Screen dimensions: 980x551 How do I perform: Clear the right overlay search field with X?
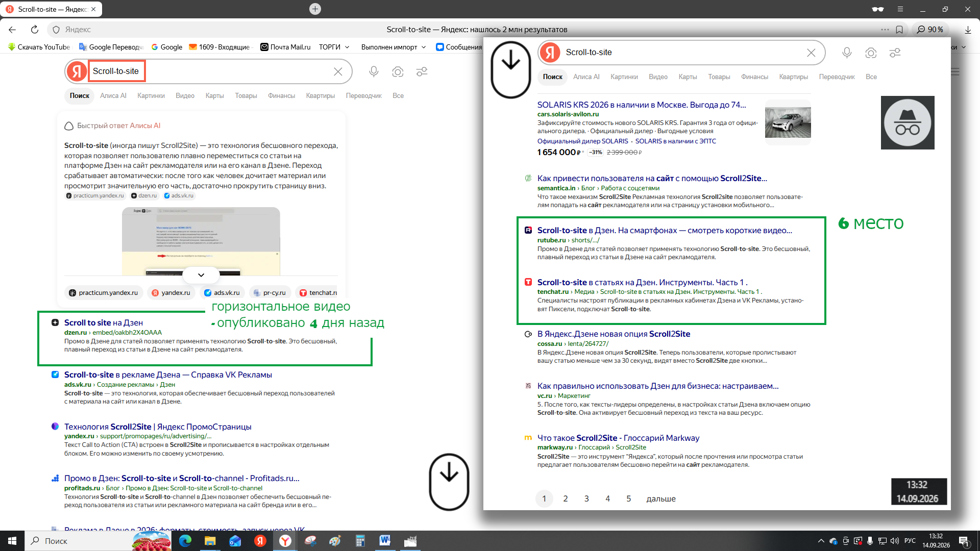pos(811,53)
